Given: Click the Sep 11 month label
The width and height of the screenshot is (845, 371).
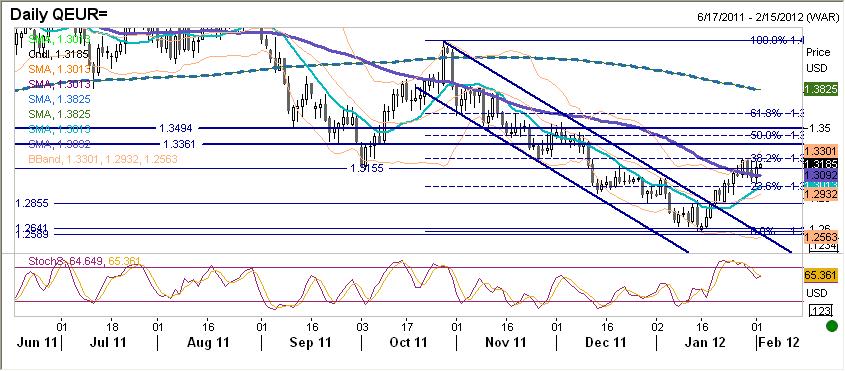Looking at the screenshot, I should pyautogui.click(x=311, y=342).
